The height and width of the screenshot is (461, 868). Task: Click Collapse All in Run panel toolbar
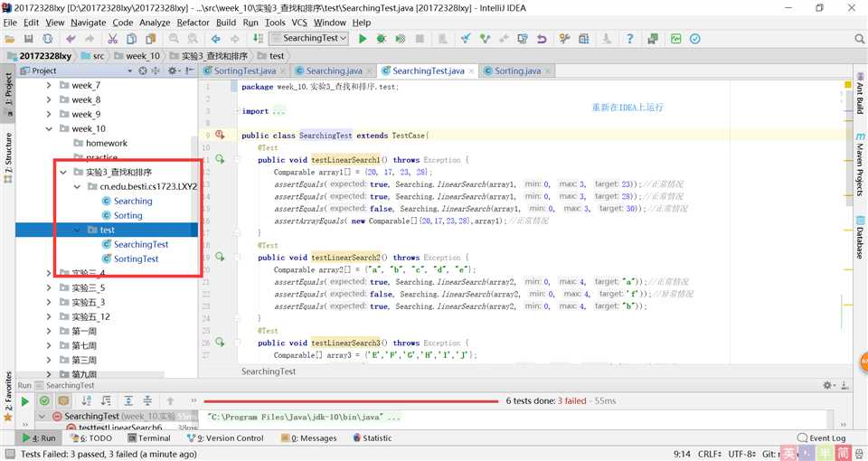click(147, 400)
